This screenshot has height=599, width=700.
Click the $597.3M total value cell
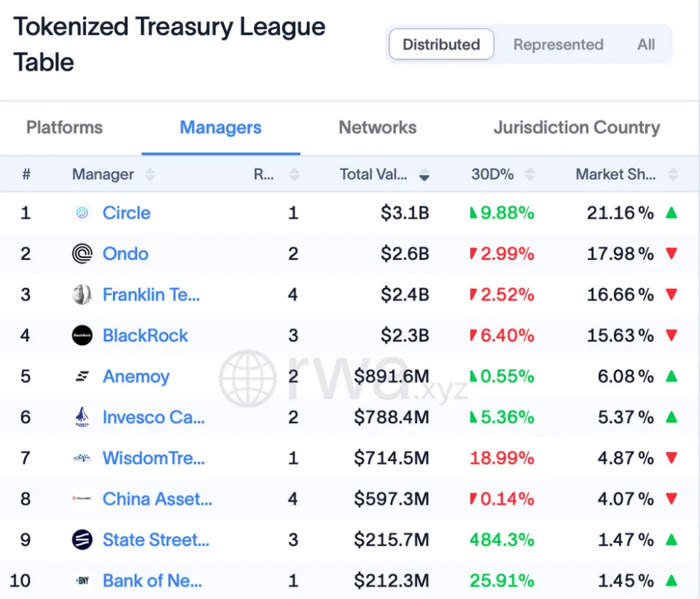tap(392, 499)
